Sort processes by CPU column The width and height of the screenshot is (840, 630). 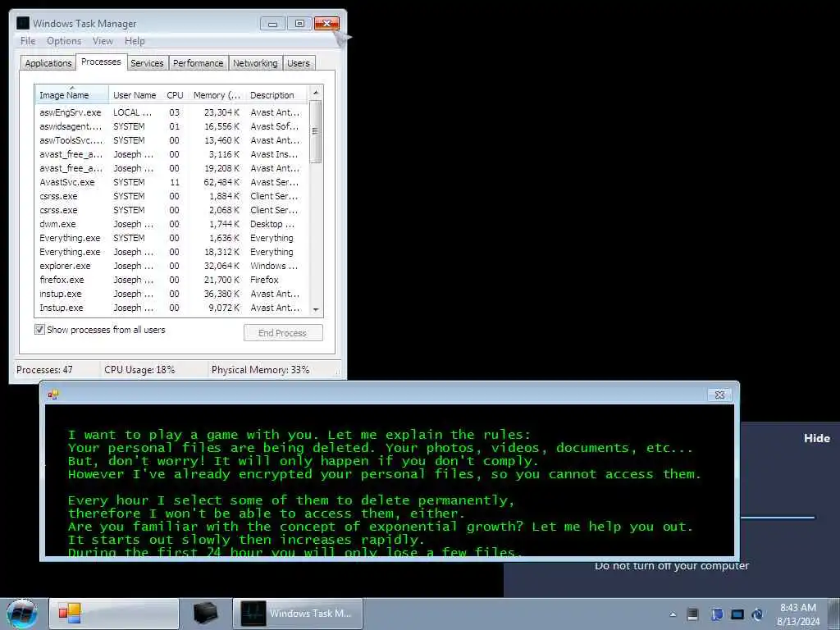[x=176, y=95]
